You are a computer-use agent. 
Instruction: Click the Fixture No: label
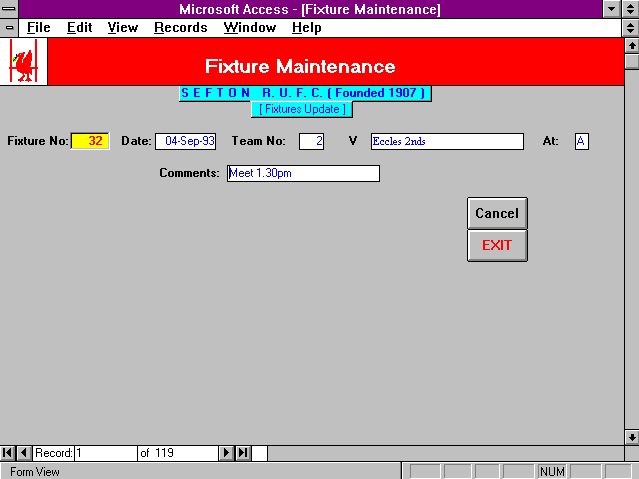pos(38,141)
